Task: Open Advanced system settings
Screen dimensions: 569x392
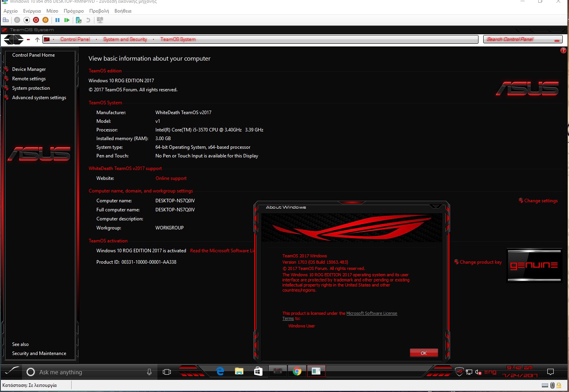Action: pos(39,98)
